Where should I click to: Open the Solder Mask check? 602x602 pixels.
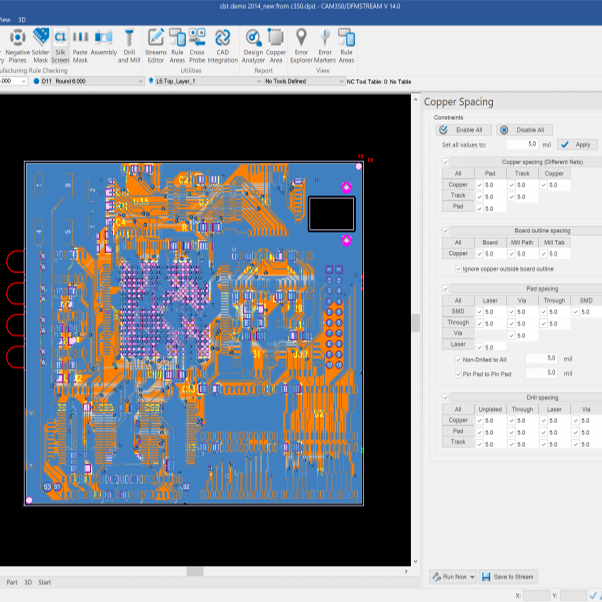(x=40, y=46)
